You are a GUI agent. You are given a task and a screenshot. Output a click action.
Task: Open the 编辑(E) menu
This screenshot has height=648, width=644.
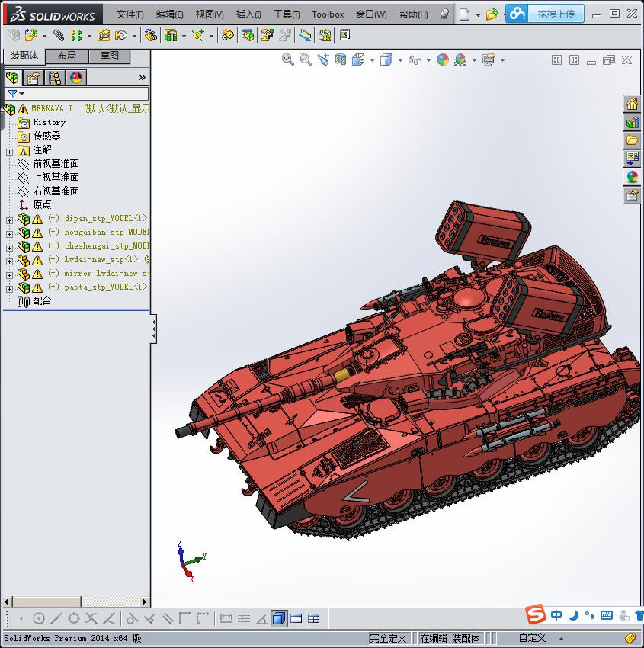pyautogui.click(x=169, y=14)
